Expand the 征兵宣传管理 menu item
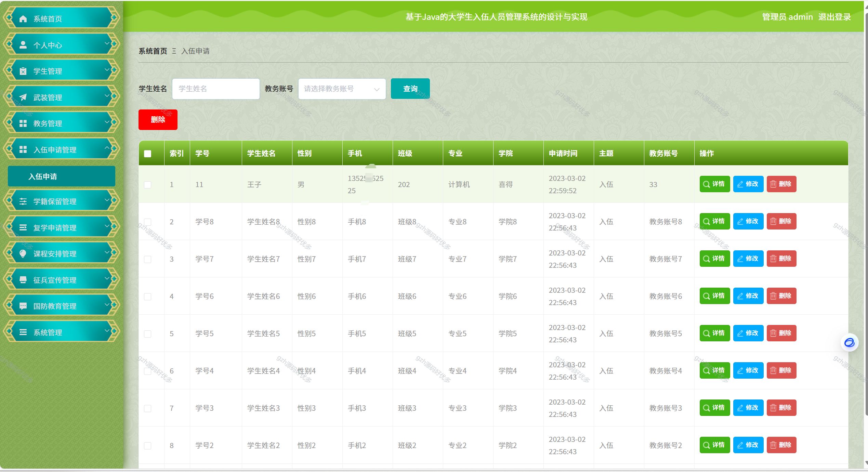 tap(62, 280)
